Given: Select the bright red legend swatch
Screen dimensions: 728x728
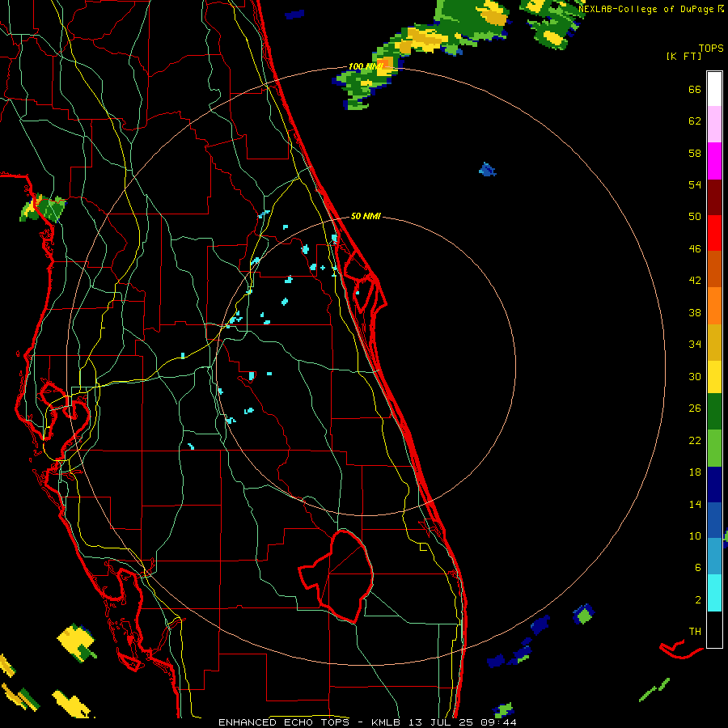Looking at the screenshot, I should (714, 233).
